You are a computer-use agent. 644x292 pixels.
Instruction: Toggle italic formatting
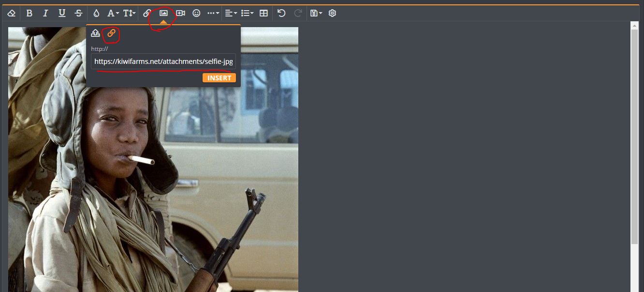[x=45, y=14]
